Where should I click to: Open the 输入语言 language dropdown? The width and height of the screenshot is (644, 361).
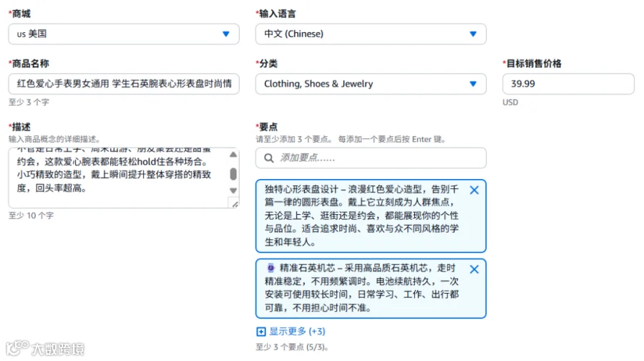(371, 34)
